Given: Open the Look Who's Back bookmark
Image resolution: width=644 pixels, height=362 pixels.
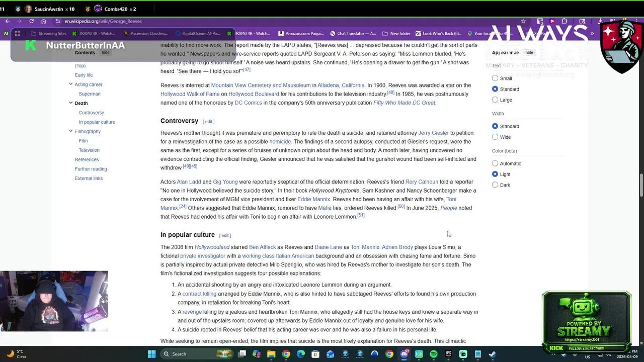Looking at the screenshot, I should (438, 34).
